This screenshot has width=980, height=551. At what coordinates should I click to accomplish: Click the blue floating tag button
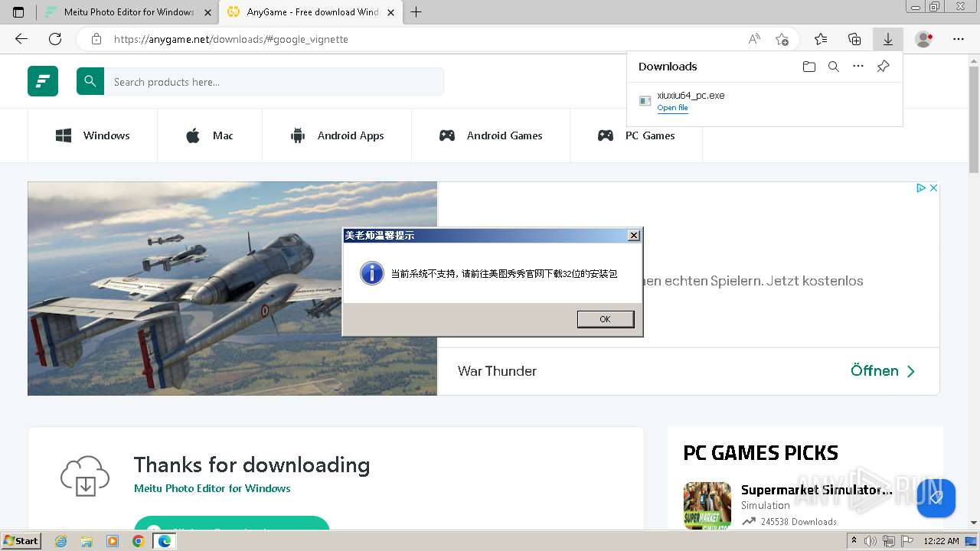click(x=936, y=498)
